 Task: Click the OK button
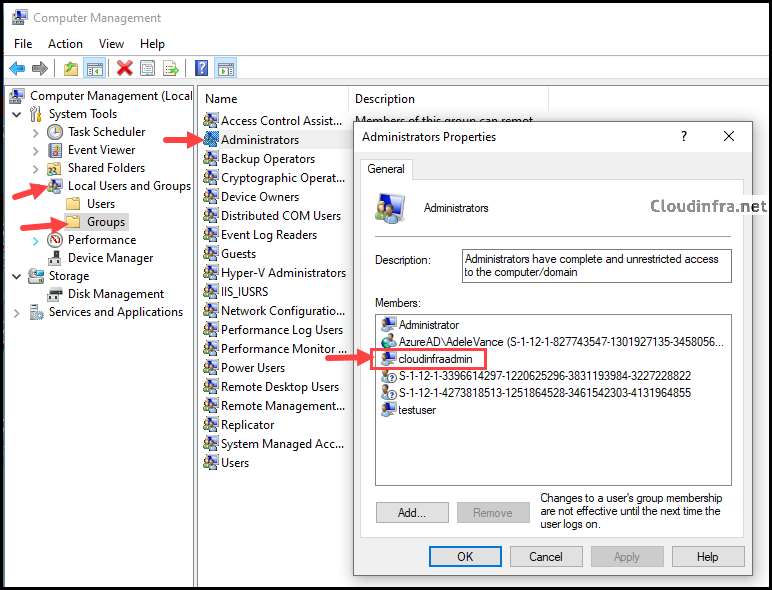[465, 557]
